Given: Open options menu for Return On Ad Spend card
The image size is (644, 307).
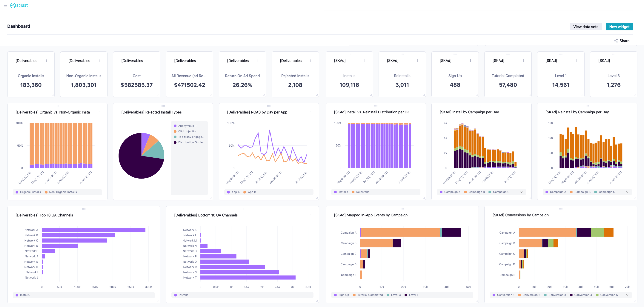Looking at the screenshot, I should coord(258,61).
